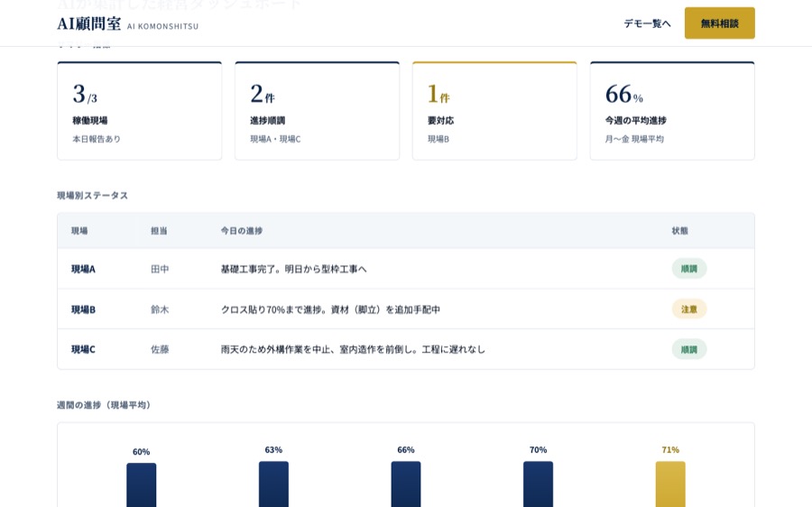Click the AI KOMONSHITSU subtitle text
The image size is (812, 507).
[x=162, y=26]
